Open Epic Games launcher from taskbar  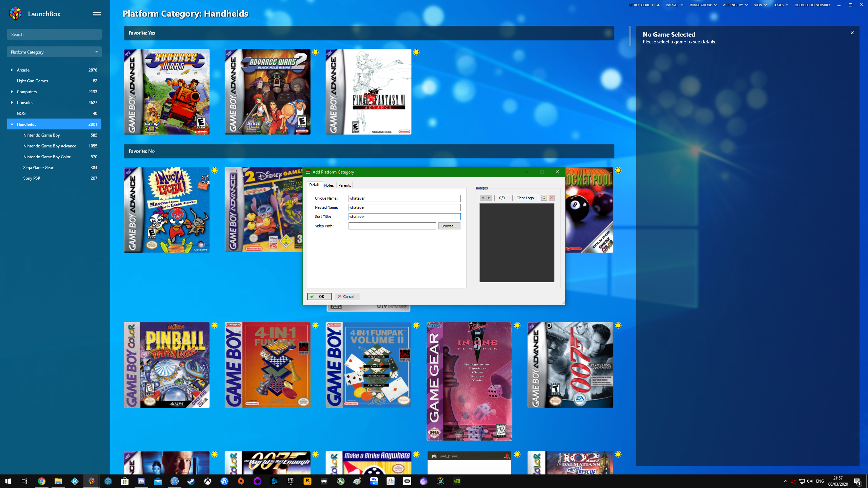coord(291,481)
